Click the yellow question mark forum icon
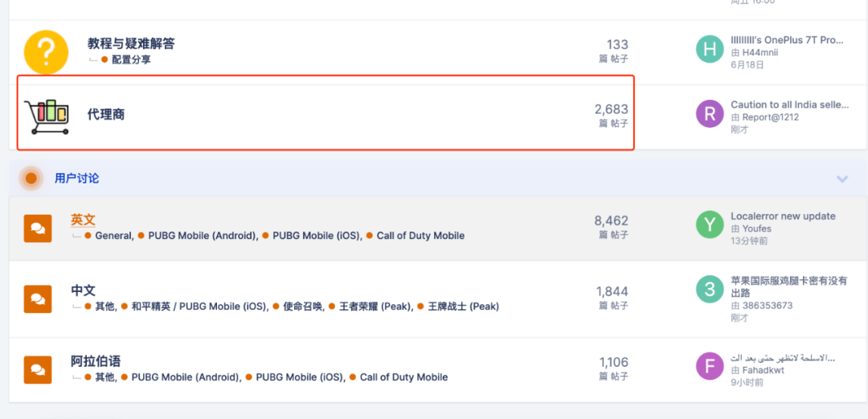The image size is (868, 419). pos(46,52)
